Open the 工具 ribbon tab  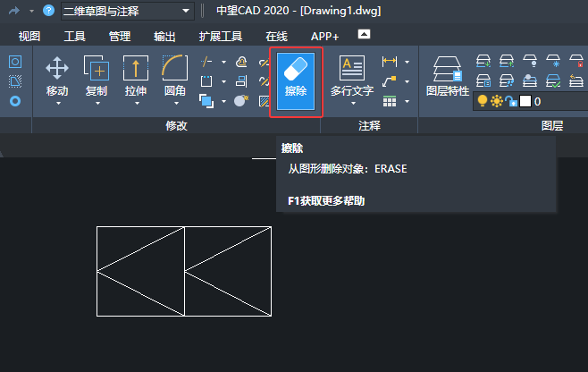click(x=75, y=37)
